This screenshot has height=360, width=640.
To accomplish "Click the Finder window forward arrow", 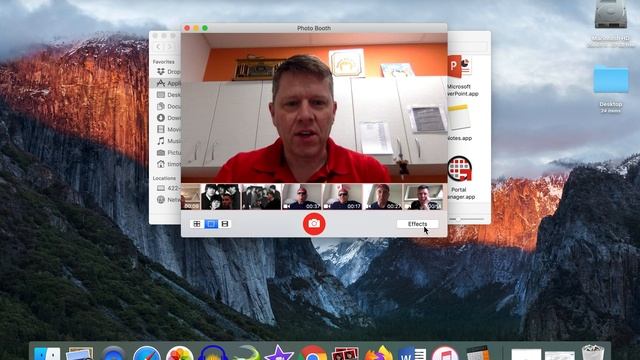I will point(170,47).
